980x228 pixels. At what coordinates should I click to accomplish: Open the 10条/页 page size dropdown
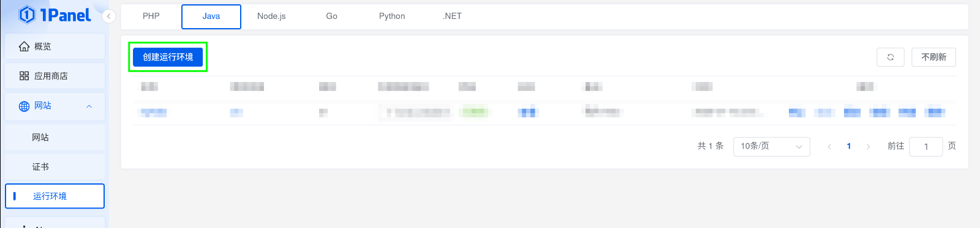point(772,147)
